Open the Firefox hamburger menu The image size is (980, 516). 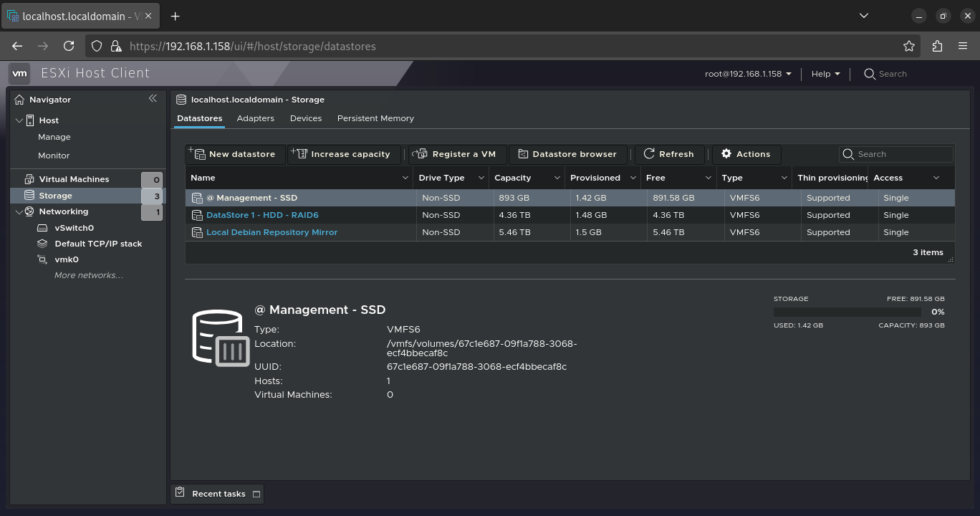963,46
